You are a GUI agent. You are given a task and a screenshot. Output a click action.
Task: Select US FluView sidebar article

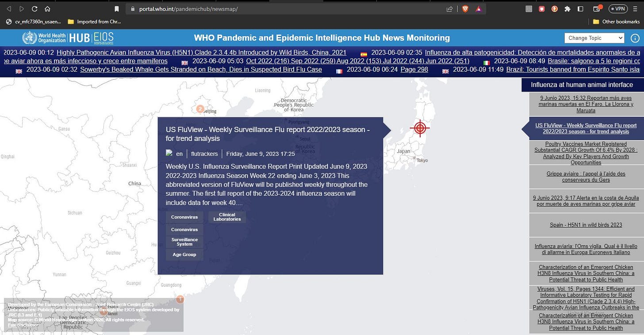point(586,128)
